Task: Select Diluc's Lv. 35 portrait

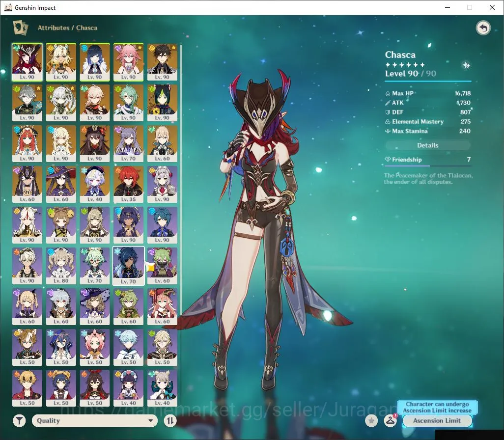Action: (129, 185)
